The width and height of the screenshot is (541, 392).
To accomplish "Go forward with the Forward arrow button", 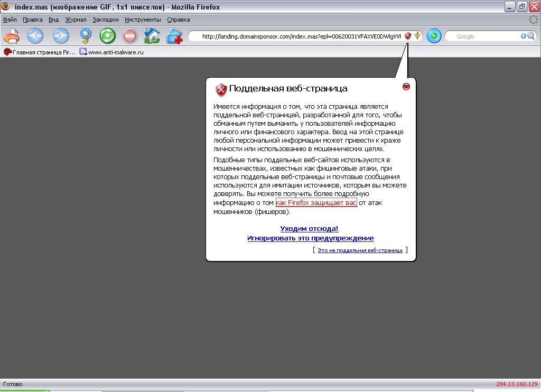I will [x=61, y=36].
